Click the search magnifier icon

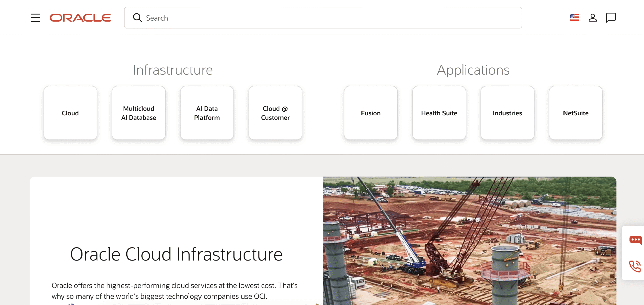tap(137, 18)
